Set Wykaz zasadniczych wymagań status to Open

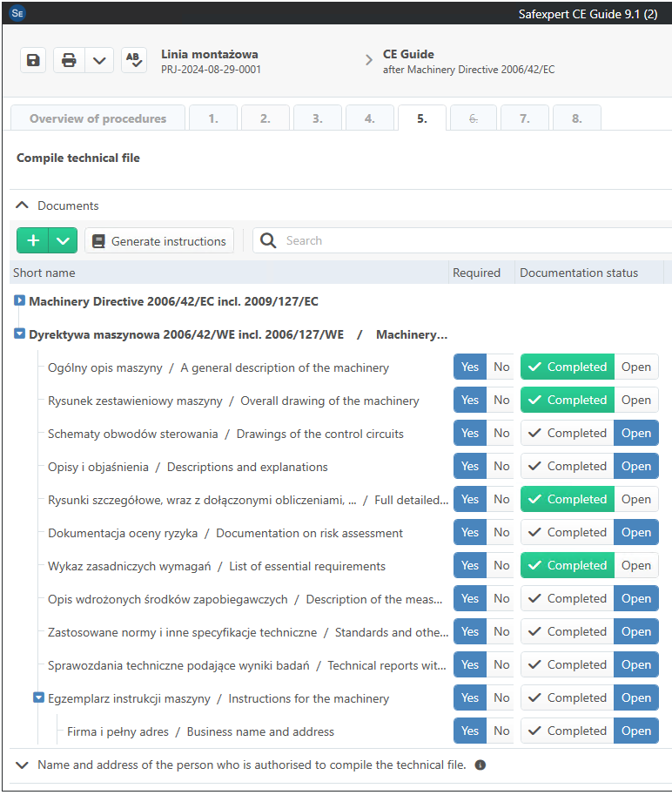pos(635,566)
